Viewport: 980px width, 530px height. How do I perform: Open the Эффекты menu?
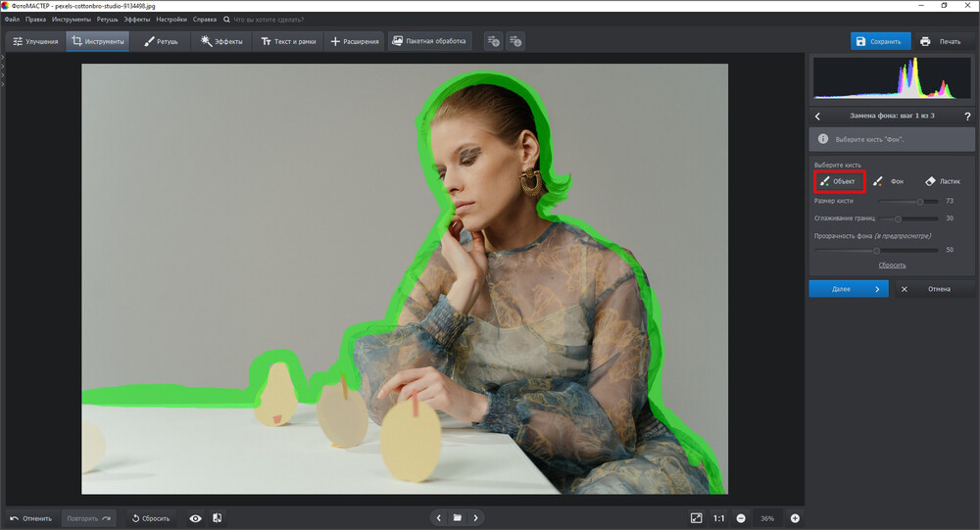[x=137, y=19]
